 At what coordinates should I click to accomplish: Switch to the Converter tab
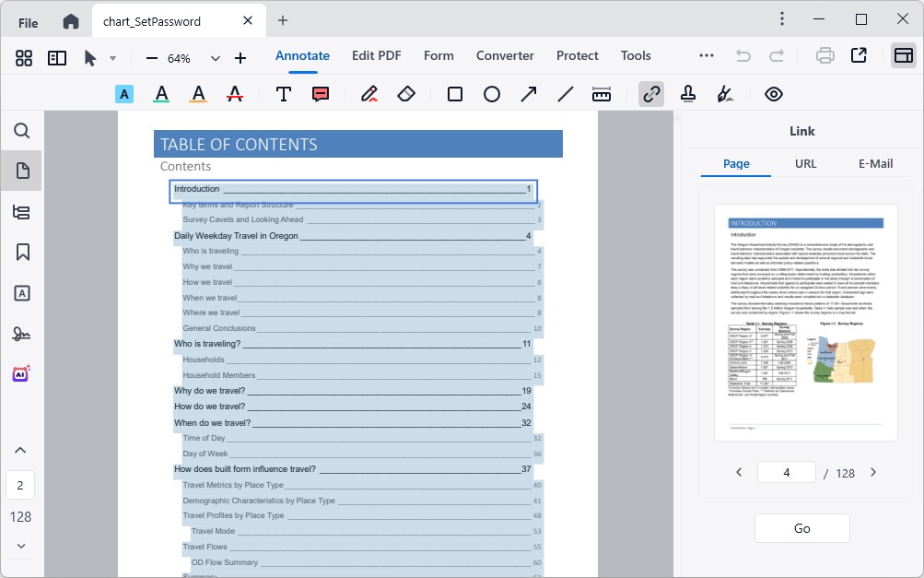[x=505, y=55]
